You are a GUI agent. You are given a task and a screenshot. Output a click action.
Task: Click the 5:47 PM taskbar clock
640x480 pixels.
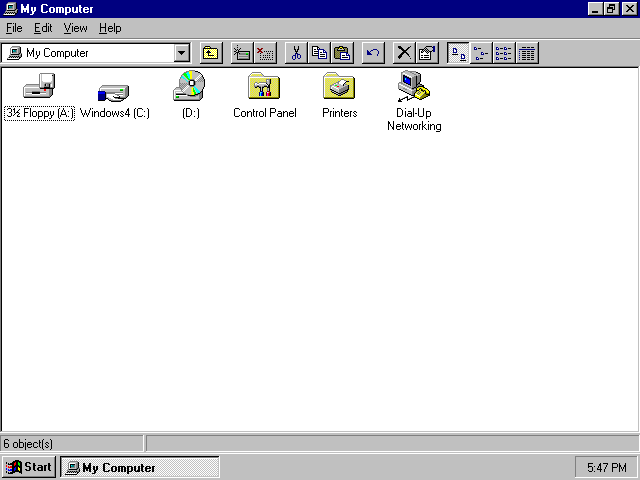[x=607, y=467]
